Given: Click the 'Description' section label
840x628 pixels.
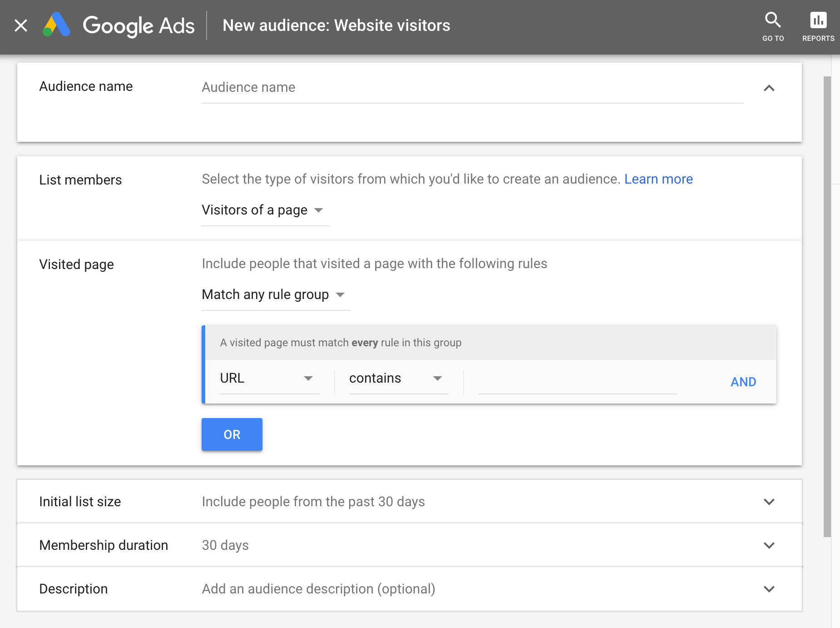Looking at the screenshot, I should tap(74, 589).
